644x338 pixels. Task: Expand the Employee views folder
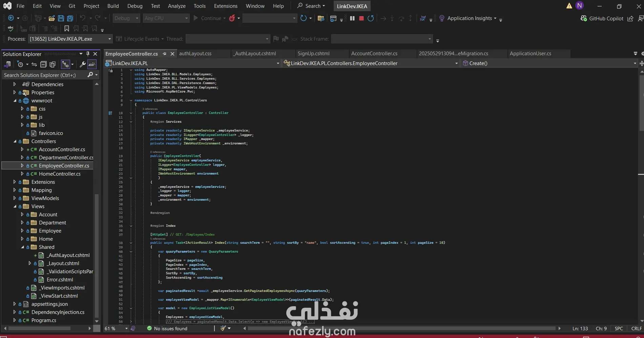point(22,231)
